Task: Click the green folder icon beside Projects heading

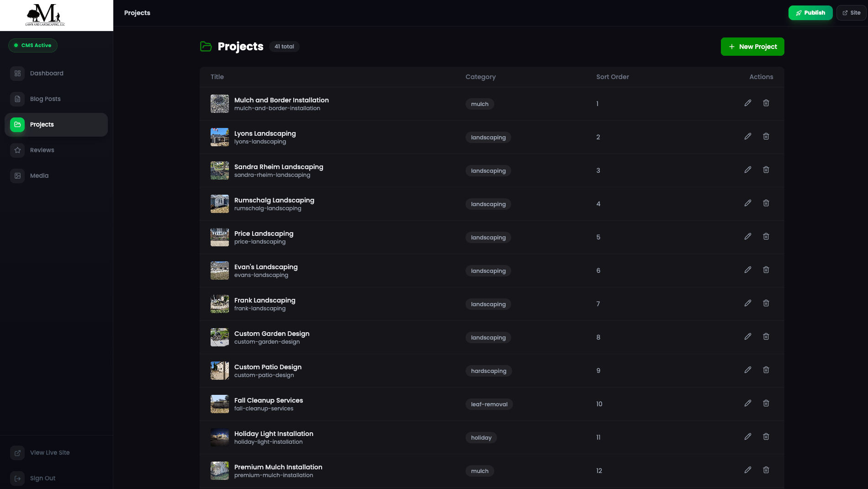Action: tap(206, 46)
